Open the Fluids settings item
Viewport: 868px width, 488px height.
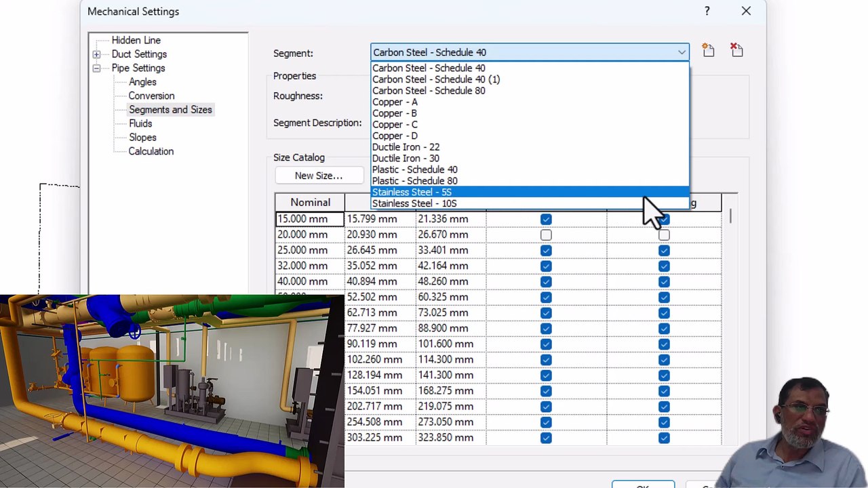(140, 123)
